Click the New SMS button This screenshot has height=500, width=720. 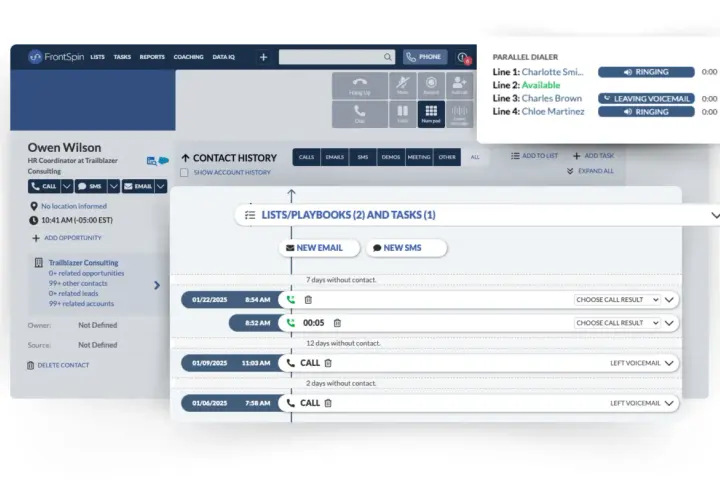406,248
